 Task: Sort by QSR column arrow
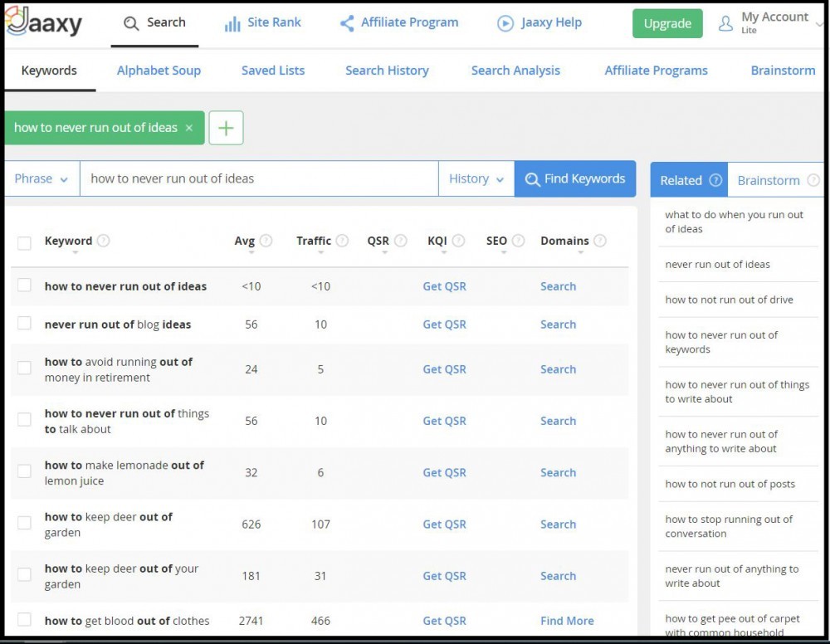(x=385, y=252)
